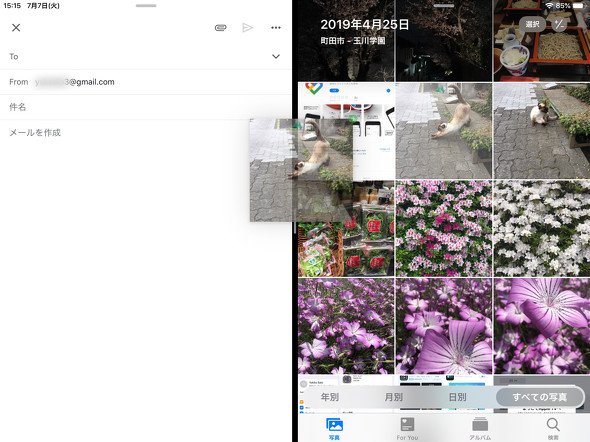Switch to the For You tab
This screenshot has height=442, width=590.
click(x=407, y=428)
